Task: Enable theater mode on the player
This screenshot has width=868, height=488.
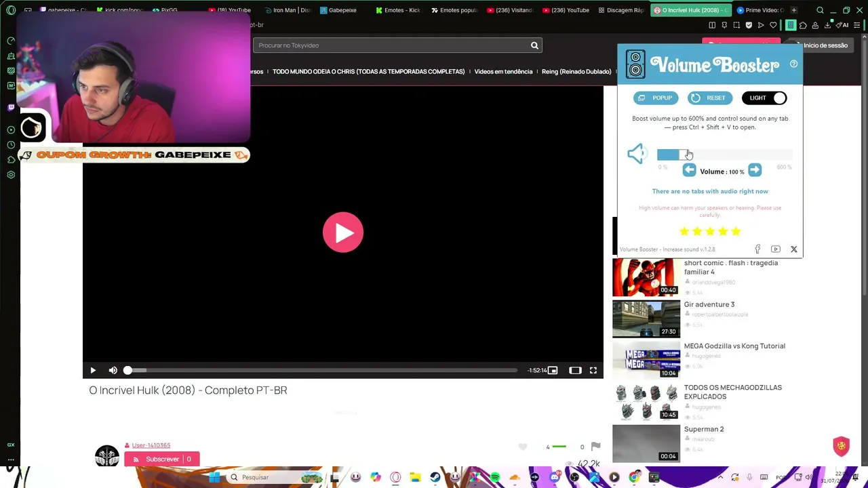Action: (x=575, y=371)
